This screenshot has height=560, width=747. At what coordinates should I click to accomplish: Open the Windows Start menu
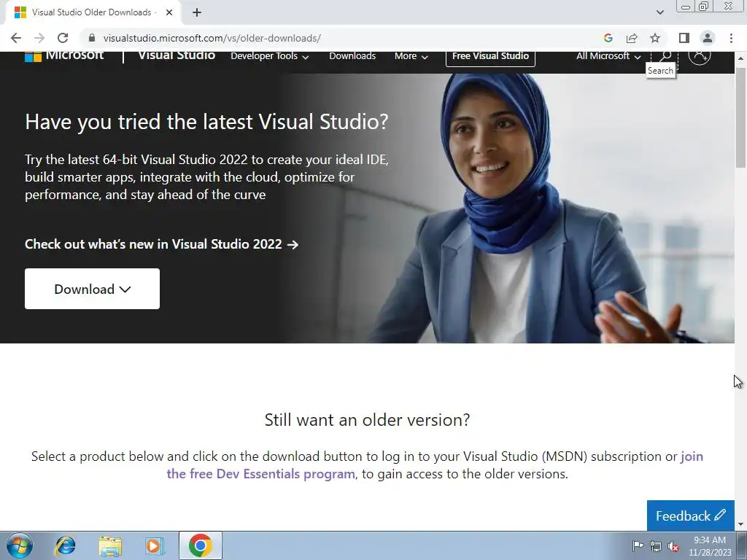click(19, 545)
